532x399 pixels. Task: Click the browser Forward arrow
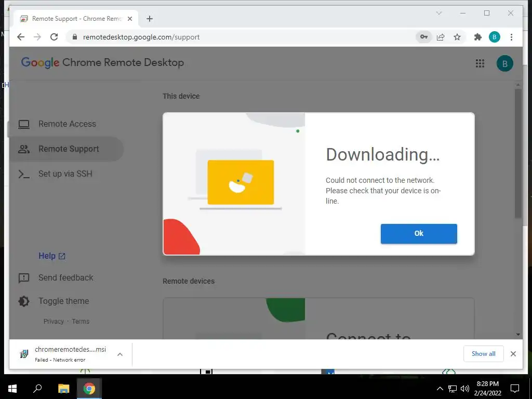[37, 37]
